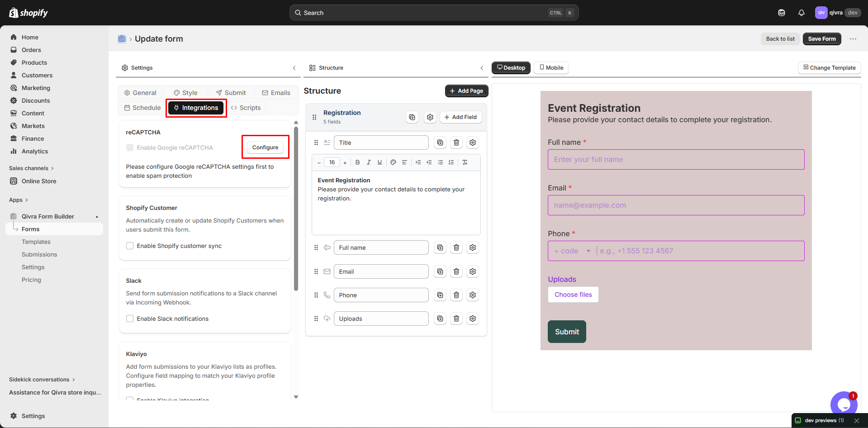Open the Emails settings tab
Viewport: 868px width, 428px height.
coord(276,93)
